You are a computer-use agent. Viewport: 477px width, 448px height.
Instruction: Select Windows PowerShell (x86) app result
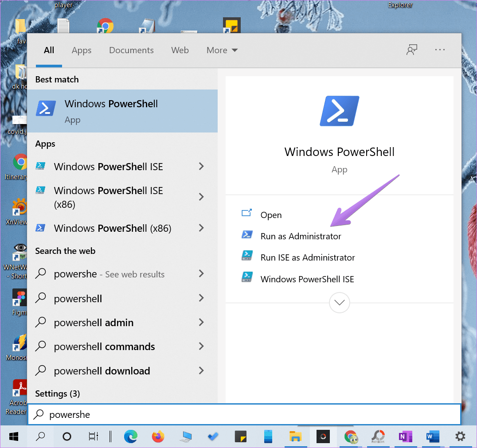(113, 228)
